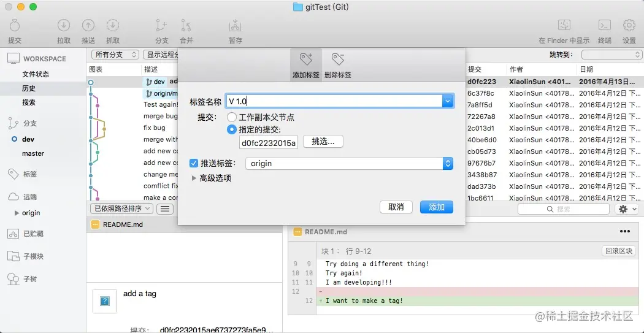The image size is (644, 333).
Task: Switch to the 添加标签 tab
Action: pos(305,64)
